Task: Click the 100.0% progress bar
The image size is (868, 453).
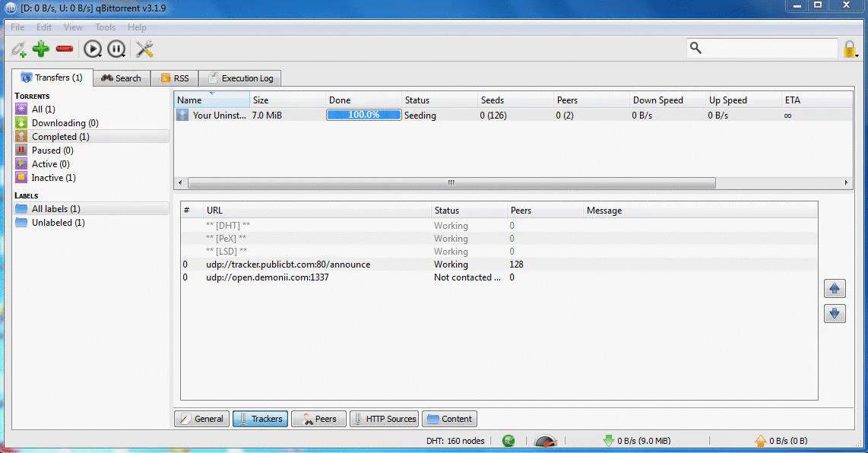Action: pyautogui.click(x=364, y=116)
